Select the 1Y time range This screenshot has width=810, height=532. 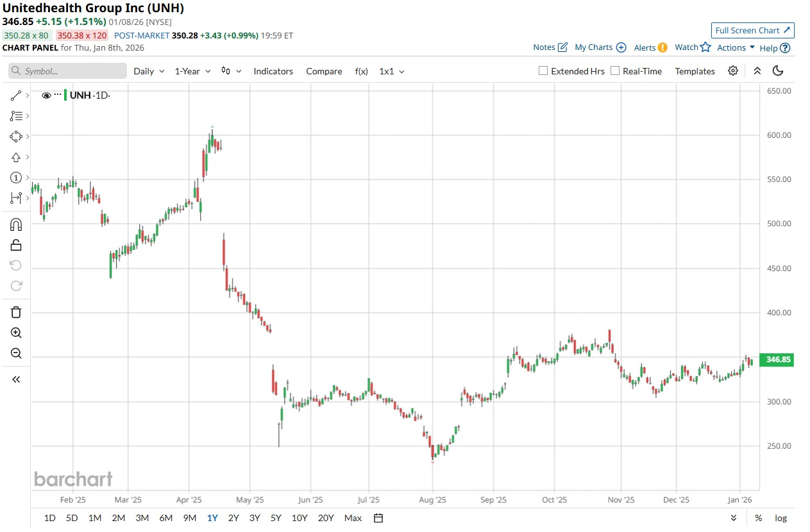tap(212, 518)
